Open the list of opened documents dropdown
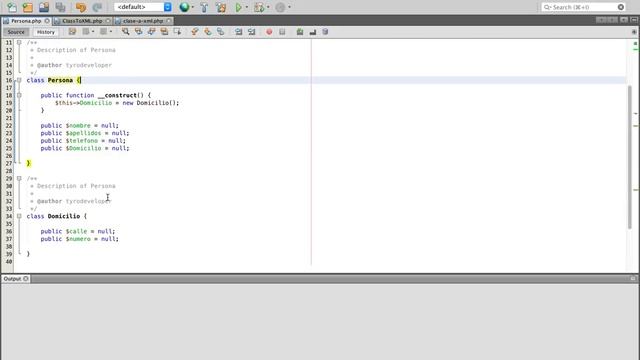 pyautogui.click(x=624, y=20)
